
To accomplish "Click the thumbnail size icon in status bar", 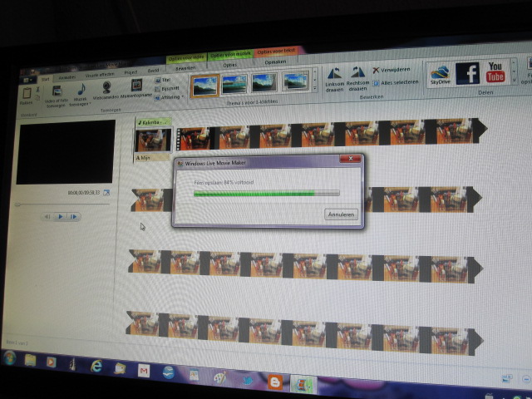I will 506,378.
